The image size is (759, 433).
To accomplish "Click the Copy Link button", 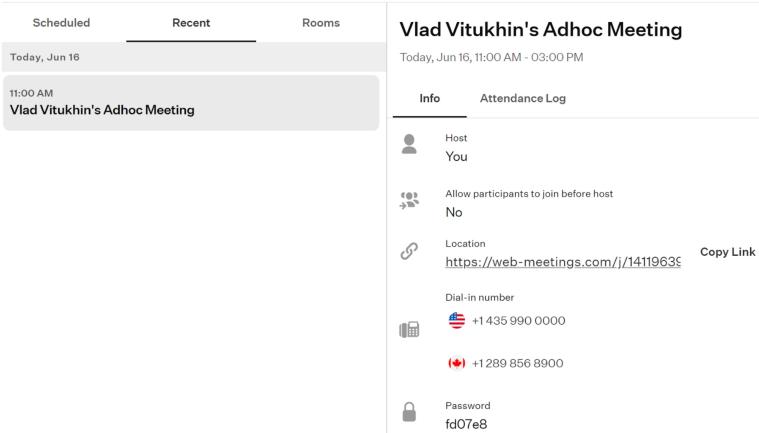I will coord(728,252).
